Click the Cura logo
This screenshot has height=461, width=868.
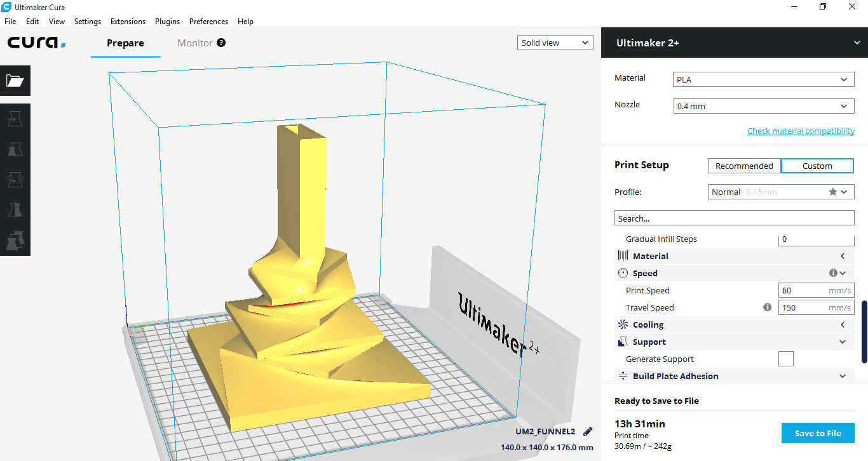(x=37, y=43)
